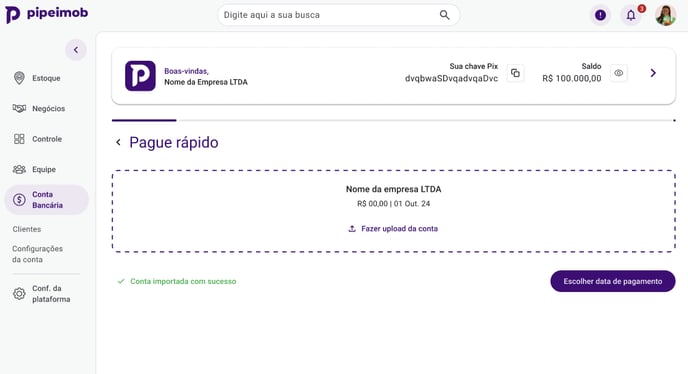Expand account card with right arrow

[653, 73]
